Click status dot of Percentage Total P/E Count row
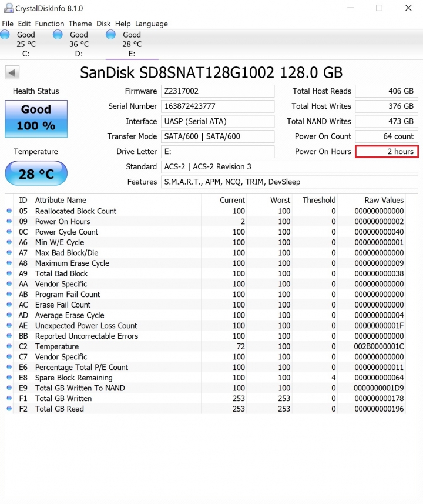423x504 pixels. tap(9, 367)
